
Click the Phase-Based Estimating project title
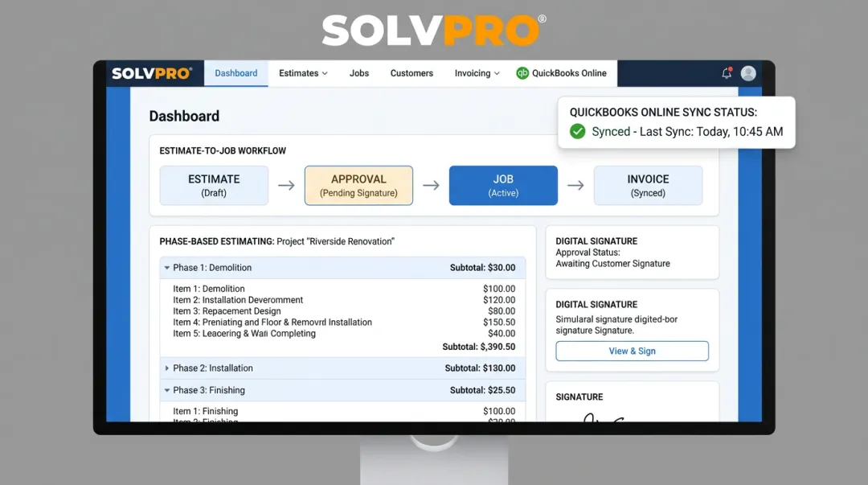point(276,241)
